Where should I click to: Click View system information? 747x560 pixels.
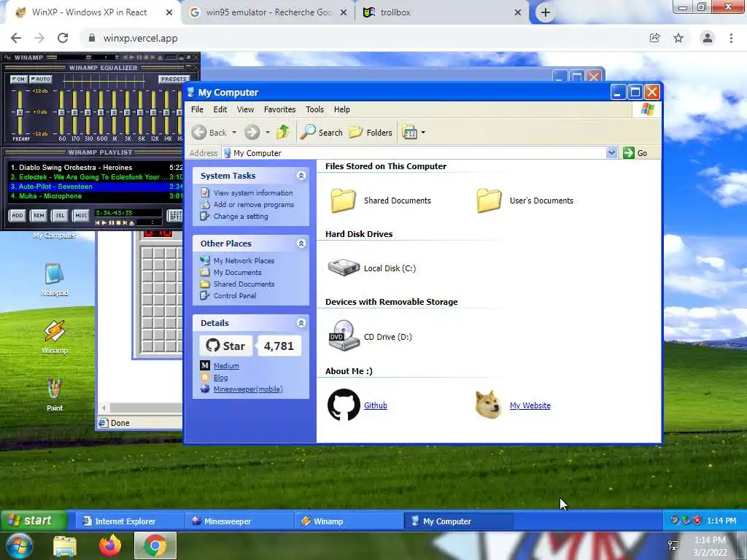[x=253, y=192]
